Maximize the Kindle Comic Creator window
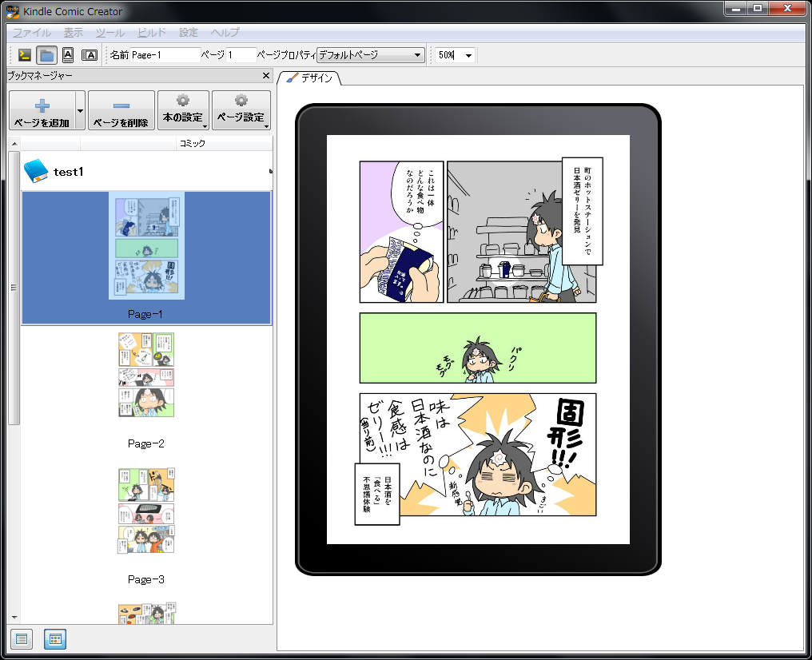This screenshot has height=660, width=812. [x=757, y=9]
